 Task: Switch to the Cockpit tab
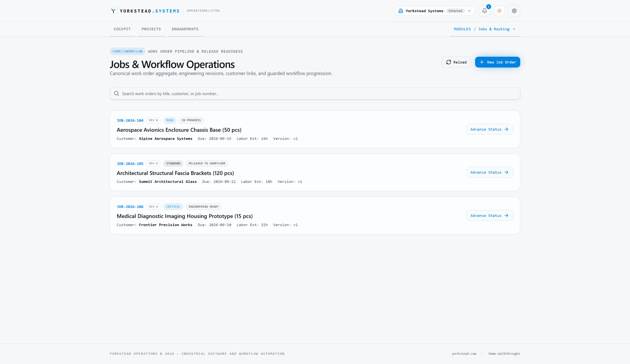[122, 29]
